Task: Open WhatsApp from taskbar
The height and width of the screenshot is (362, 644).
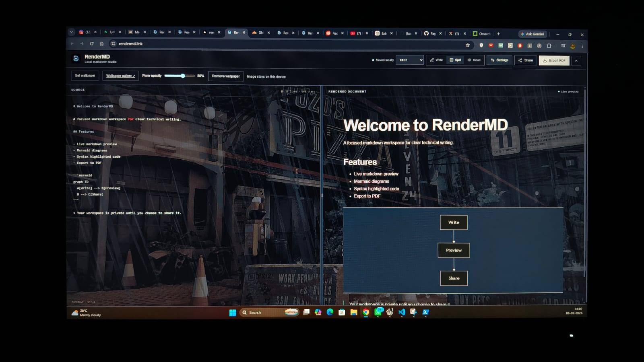Action: coord(378,312)
